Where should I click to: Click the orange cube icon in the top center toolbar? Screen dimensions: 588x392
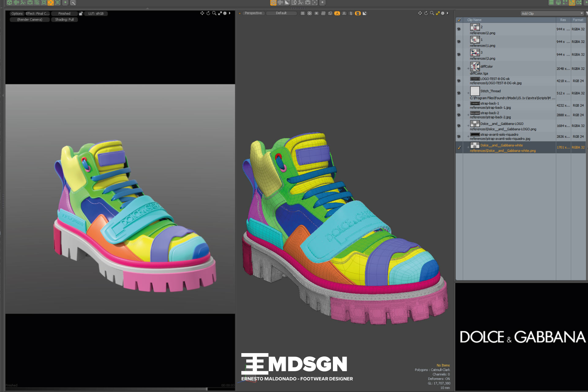[x=273, y=2]
